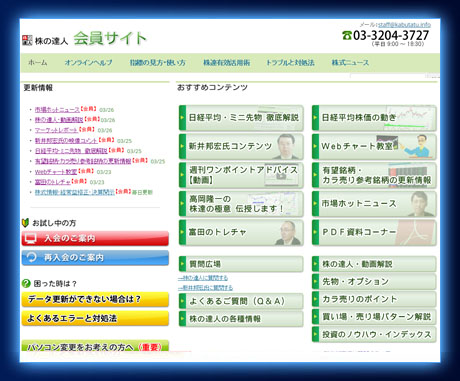Open Webチャート教室 banner
This screenshot has width=460, height=381.
(x=374, y=146)
